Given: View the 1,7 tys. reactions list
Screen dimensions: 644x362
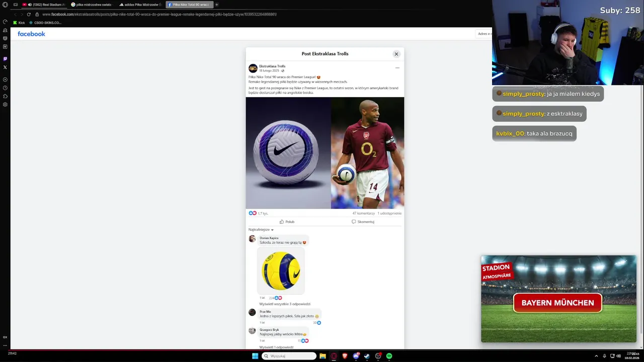Looking at the screenshot, I should click(x=258, y=213).
